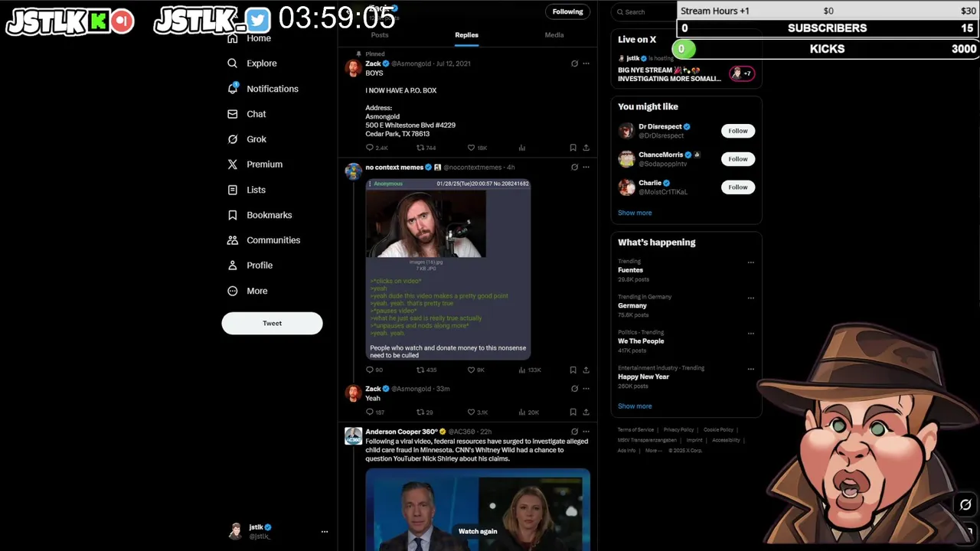980x551 pixels.
Task: Open more options for Fuentes trend
Action: 750,262
